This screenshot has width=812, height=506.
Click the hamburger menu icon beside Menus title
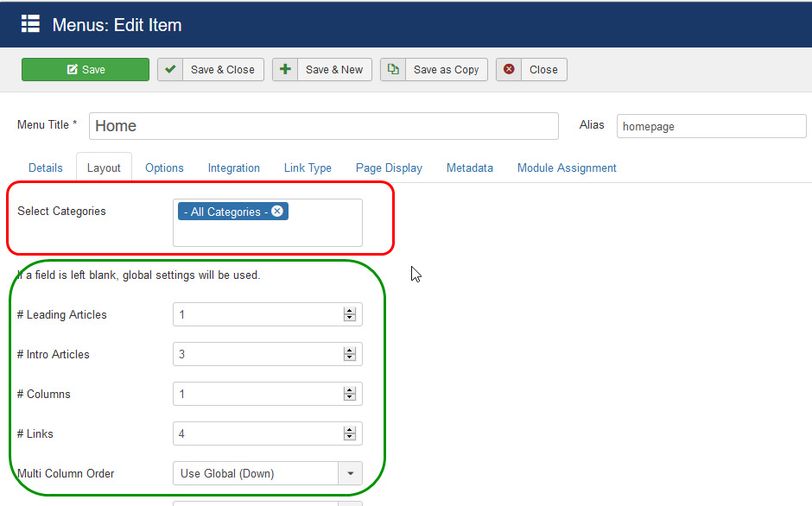click(30, 24)
